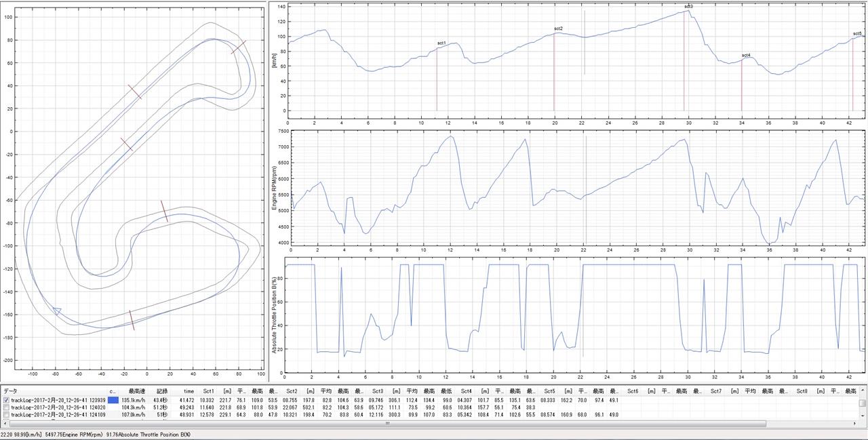Click the 43.4秒 record cell
Image resolution: width=868 pixels, height=440 pixels.
click(160, 400)
